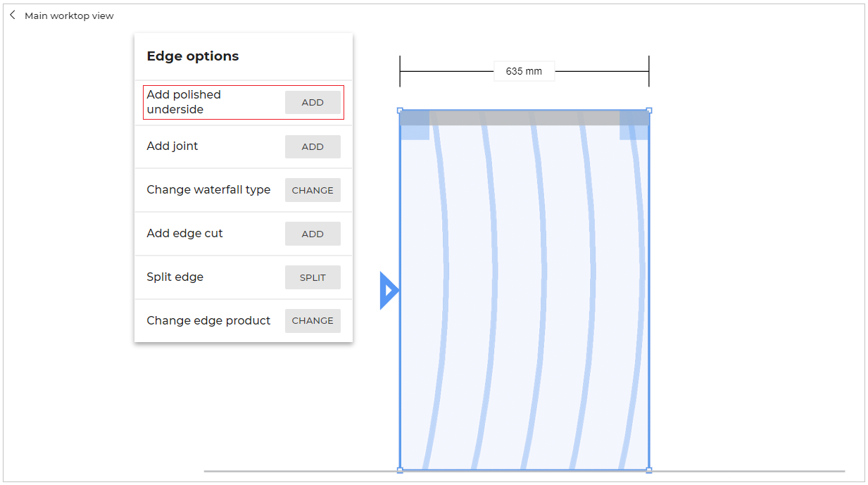Click the blue triangle edge marker
Screen dimensions: 868x485
click(x=389, y=290)
